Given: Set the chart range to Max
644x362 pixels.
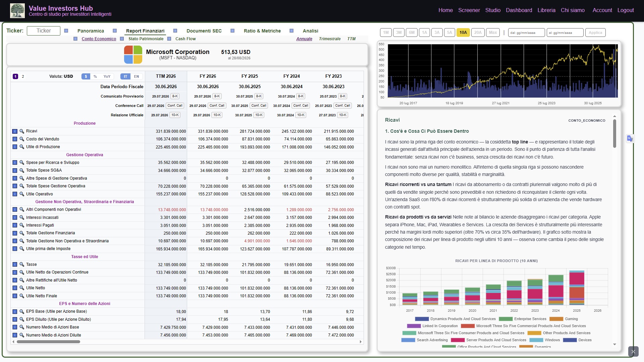Looking at the screenshot, I should (x=493, y=33).
